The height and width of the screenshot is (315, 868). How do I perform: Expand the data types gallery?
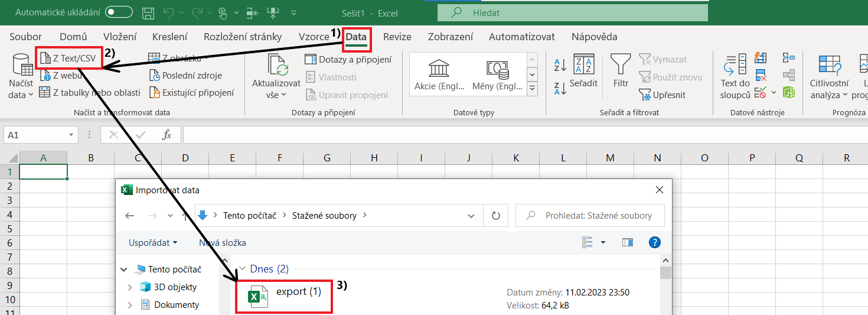pos(532,89)
